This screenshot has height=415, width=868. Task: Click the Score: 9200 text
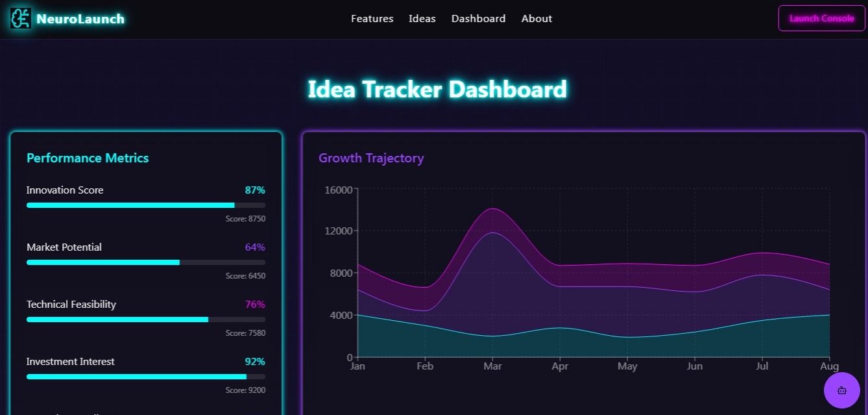point(245,390)
